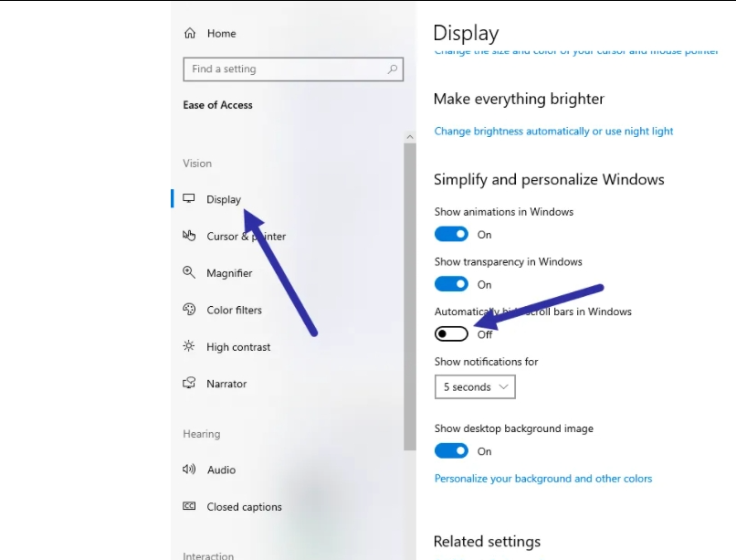Expand the Show notifications for dropdown
Viewport: 736px width, 560px height.
tap(475, 387)
